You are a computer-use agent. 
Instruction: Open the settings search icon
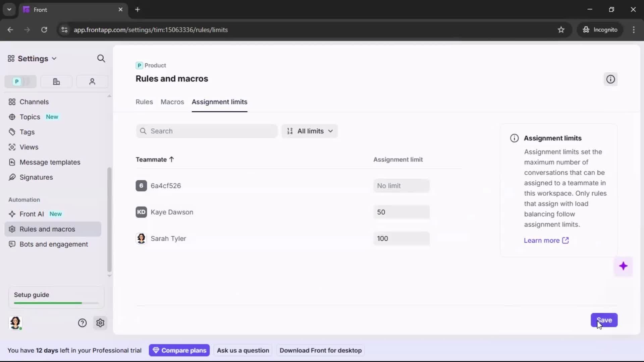coord(101,58)
